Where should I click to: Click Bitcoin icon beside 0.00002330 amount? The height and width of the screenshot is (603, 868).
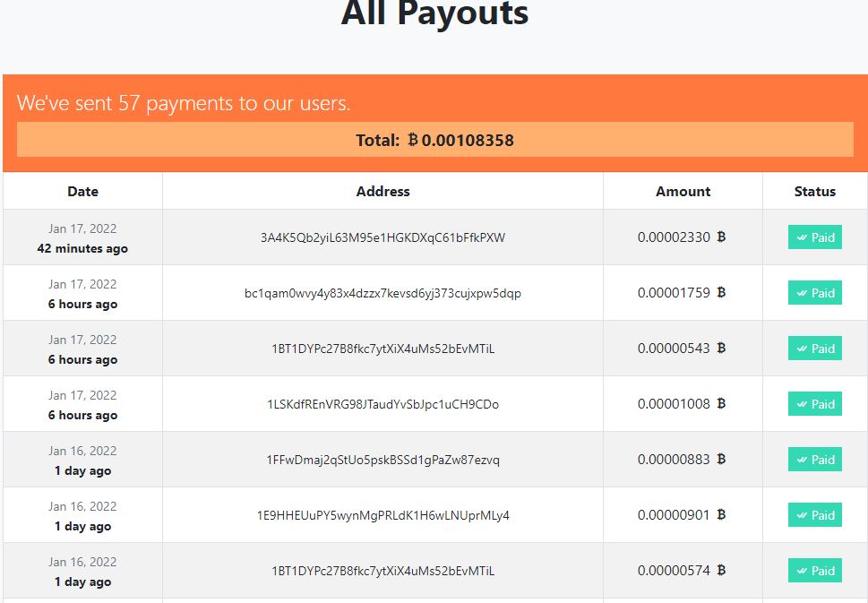721,237
